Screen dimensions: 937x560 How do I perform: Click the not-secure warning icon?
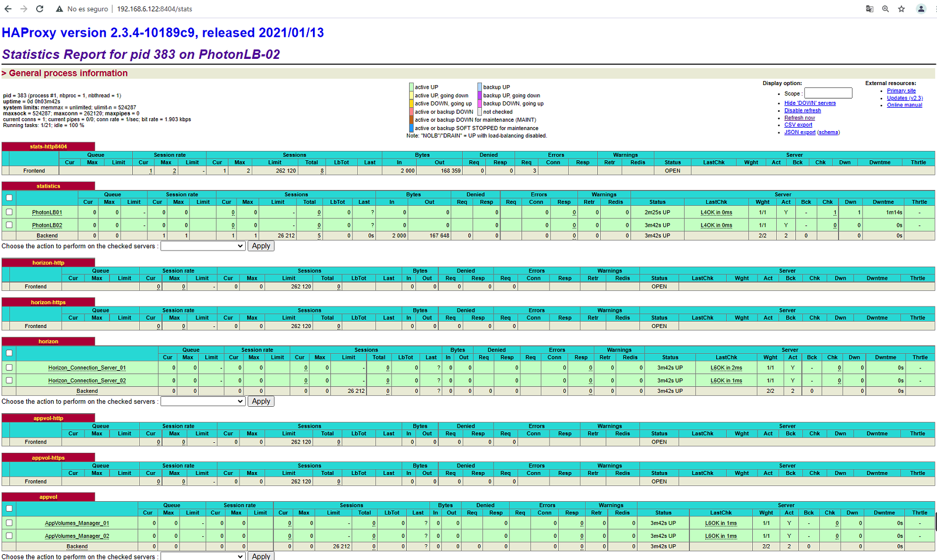click(59, 9)
